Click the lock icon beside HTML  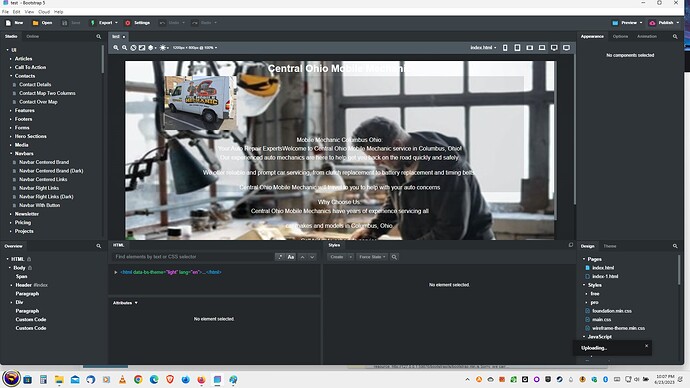click(x=29, y=259)
